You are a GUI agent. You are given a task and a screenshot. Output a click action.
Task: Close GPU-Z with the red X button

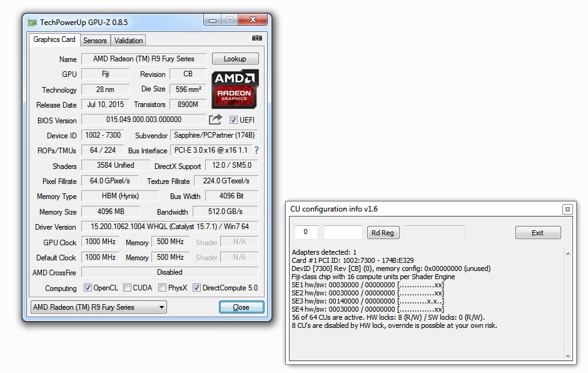coord(253,20)
